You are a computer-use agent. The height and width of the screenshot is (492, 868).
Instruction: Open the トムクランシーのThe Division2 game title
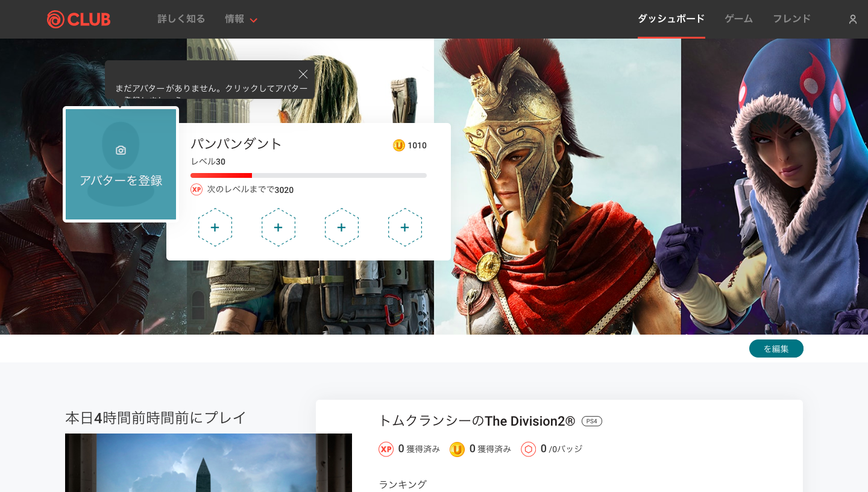(x=477, y=421)
